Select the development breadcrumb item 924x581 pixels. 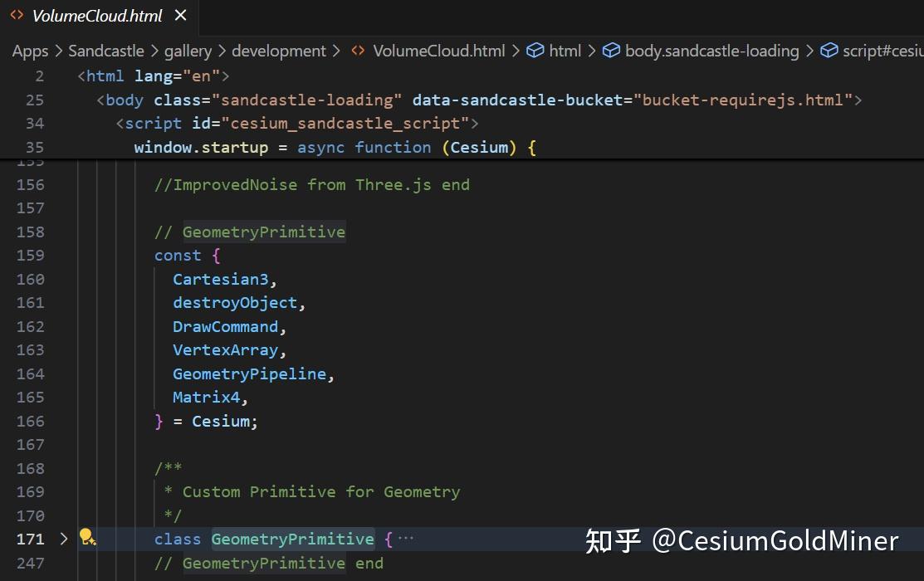pyautogui.click(x=278, y=51)
